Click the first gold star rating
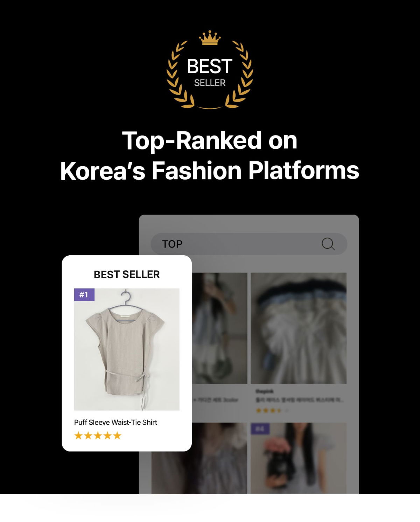Viewport: 420px width, 522px height. point(78,436)
